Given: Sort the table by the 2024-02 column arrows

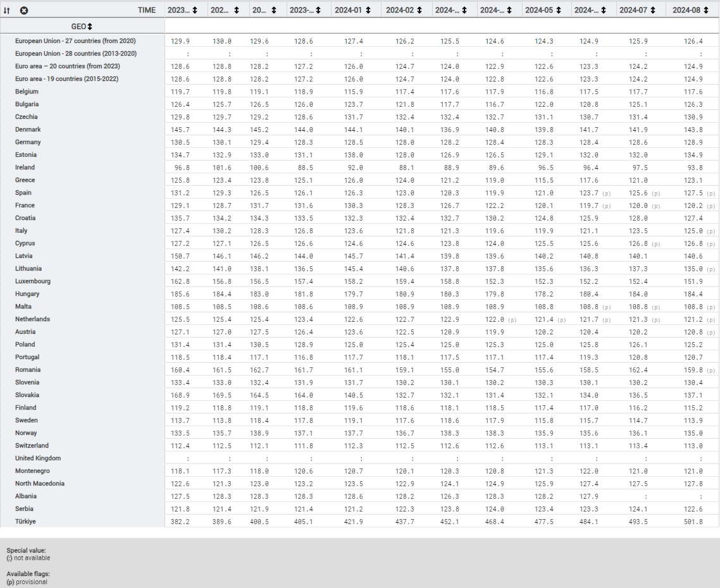Looking at the screenshot, I should coord(419,10).
